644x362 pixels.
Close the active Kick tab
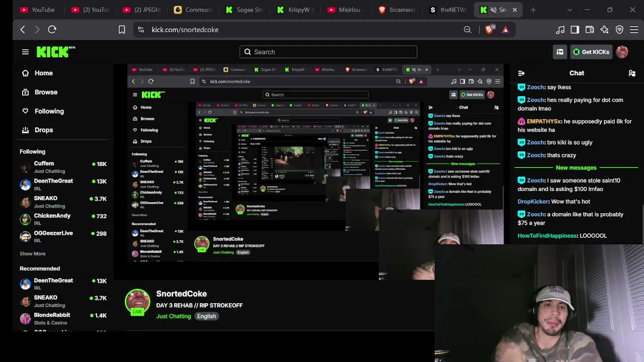pos(515,10)
